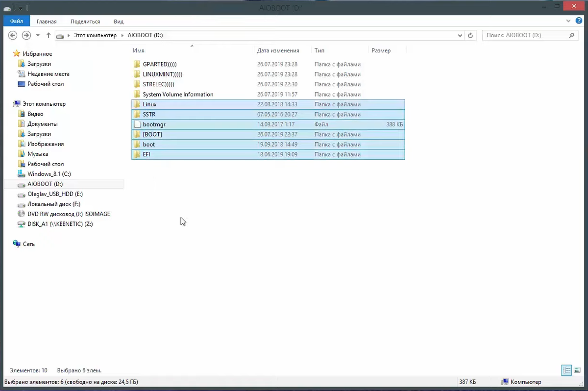Select the DVD RW дисковод (J:) disc icon
Viewport: 588px width, 391px height.
pyautogui.click(x=21, y=214)
